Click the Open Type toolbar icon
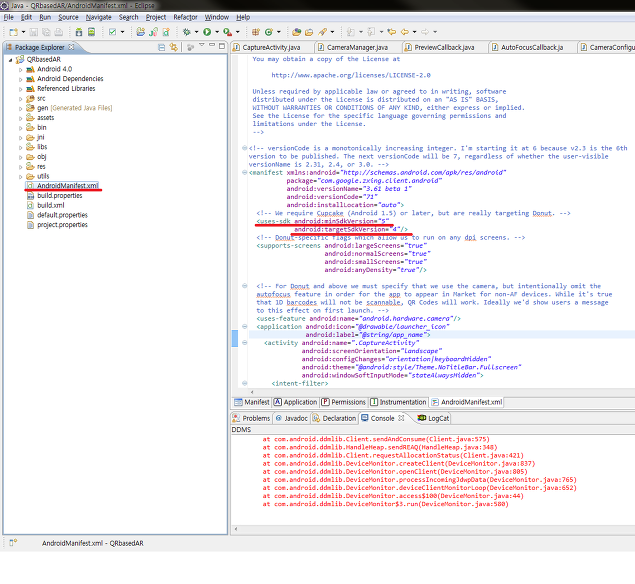This screenshot has width=635, height=584. (296, 32)
